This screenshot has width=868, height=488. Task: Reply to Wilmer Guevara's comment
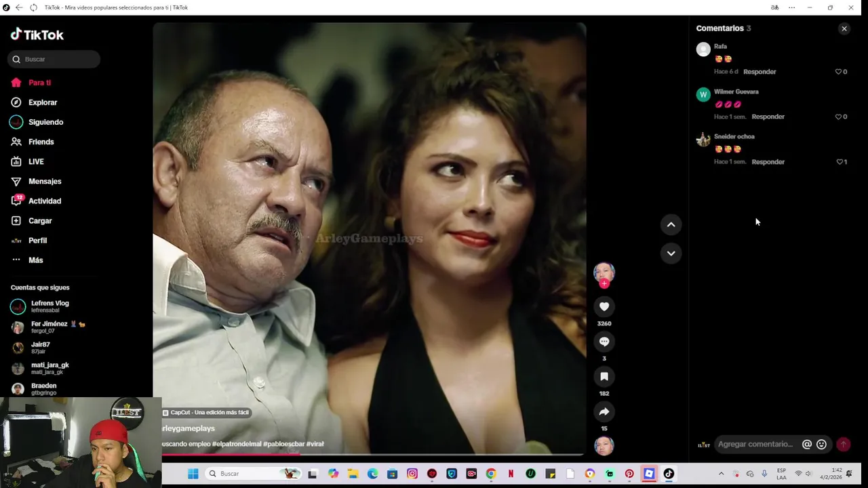coord(768,117)
